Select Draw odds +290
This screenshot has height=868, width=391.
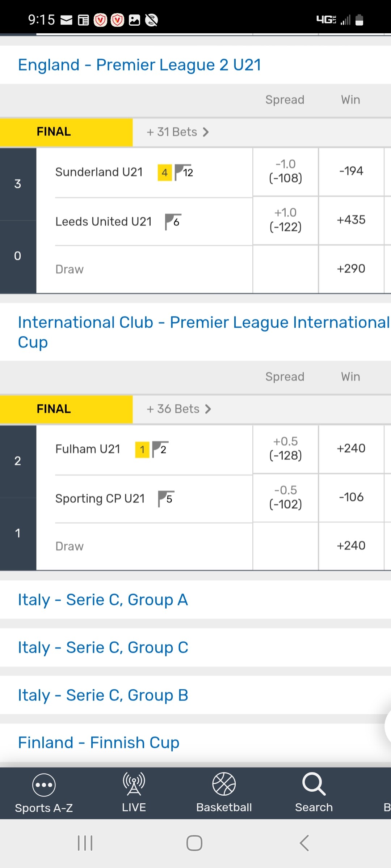coord(351,269)
